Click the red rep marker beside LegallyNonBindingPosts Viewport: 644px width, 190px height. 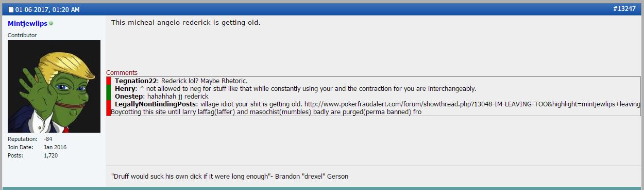(x=109, y=108)
